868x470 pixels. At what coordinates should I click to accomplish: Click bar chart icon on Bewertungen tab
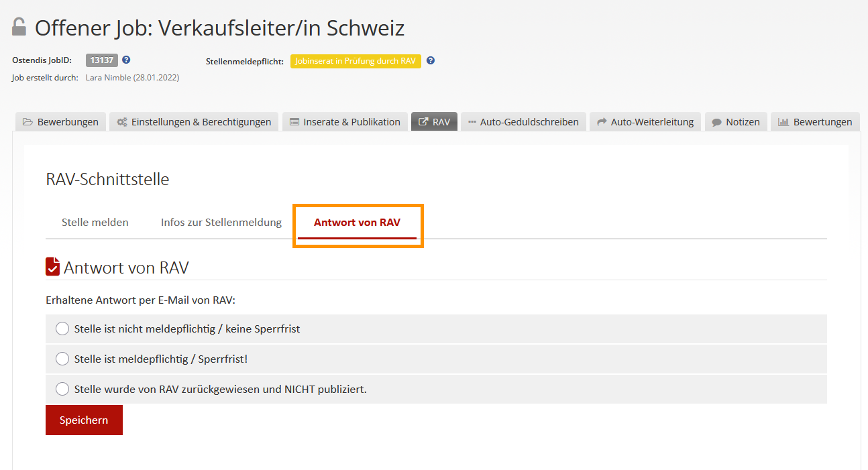pos(783,122)
